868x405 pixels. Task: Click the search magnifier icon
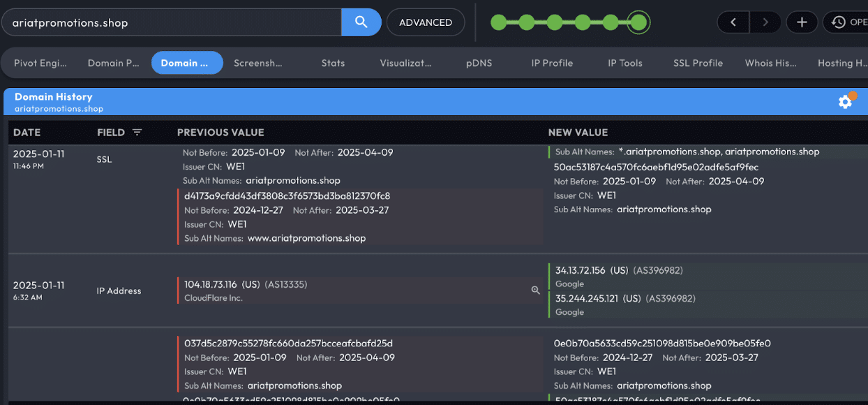[361, 22]
